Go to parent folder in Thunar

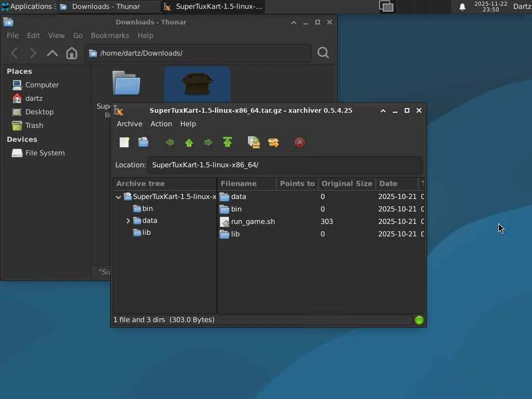(52, 54)
